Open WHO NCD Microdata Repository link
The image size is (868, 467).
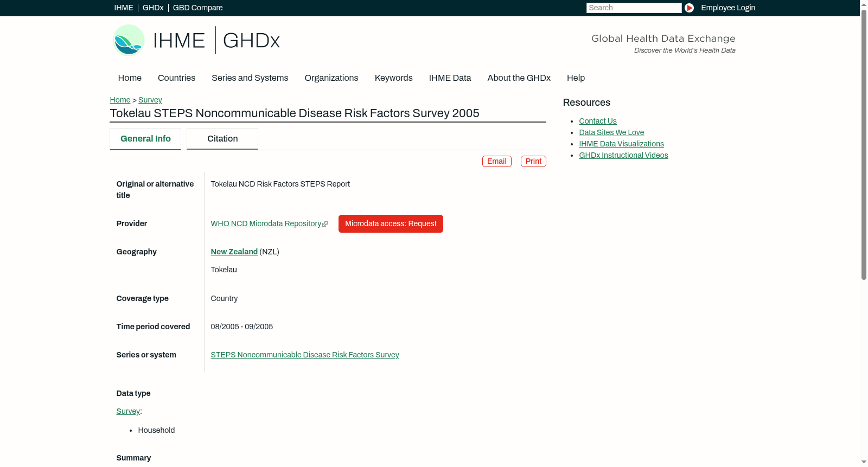[x=266, y=223]
